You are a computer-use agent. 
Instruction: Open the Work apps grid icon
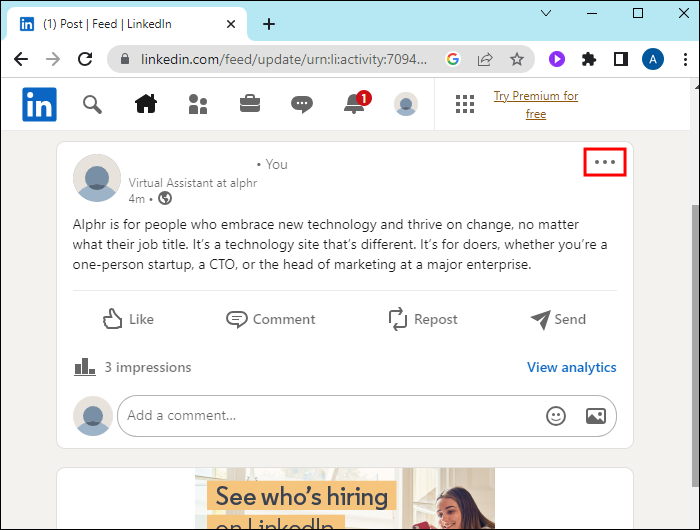click(465, 104)
